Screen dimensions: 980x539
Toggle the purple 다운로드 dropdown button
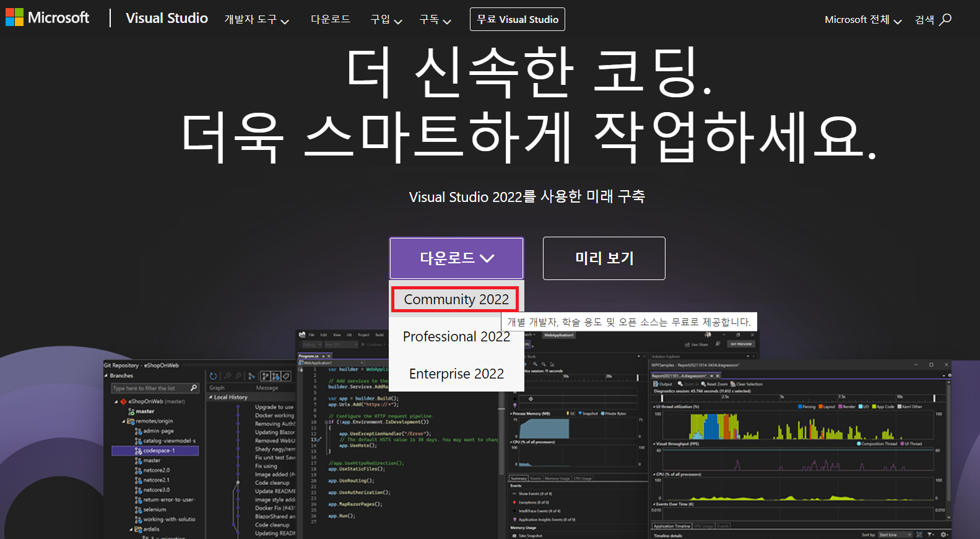point(456,258)
